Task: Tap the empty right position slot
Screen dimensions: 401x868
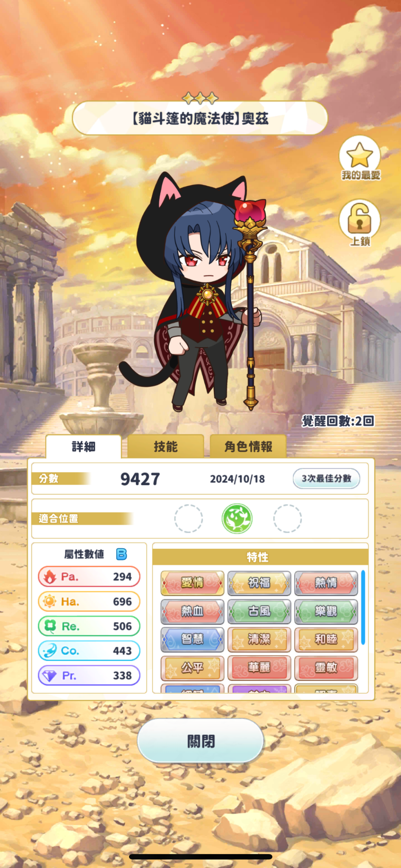Action: click(287, 518)
